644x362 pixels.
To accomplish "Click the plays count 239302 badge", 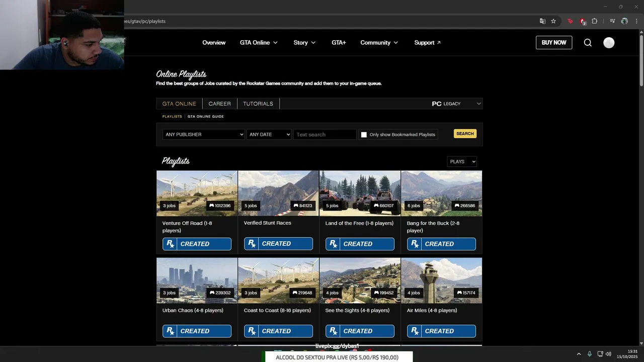I will [220, 293].
